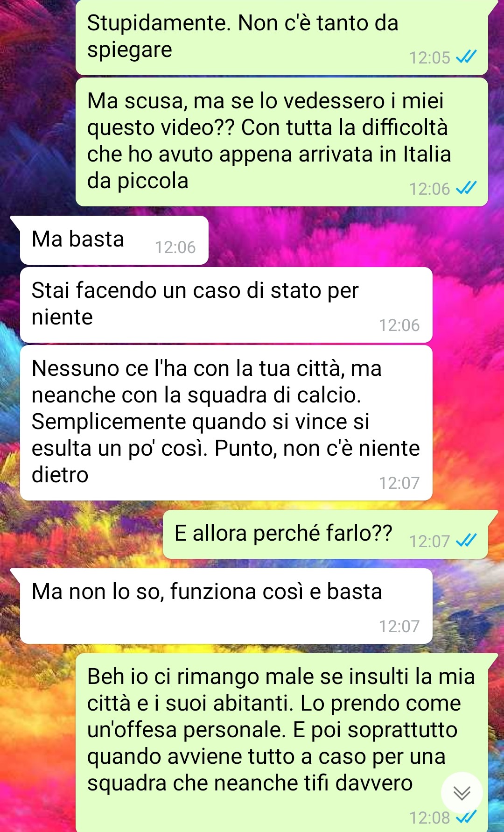Click the 12:08 timestamp at bottom
Screen dimensions: 504x832
pyautogui.click(x=430, y=818)
